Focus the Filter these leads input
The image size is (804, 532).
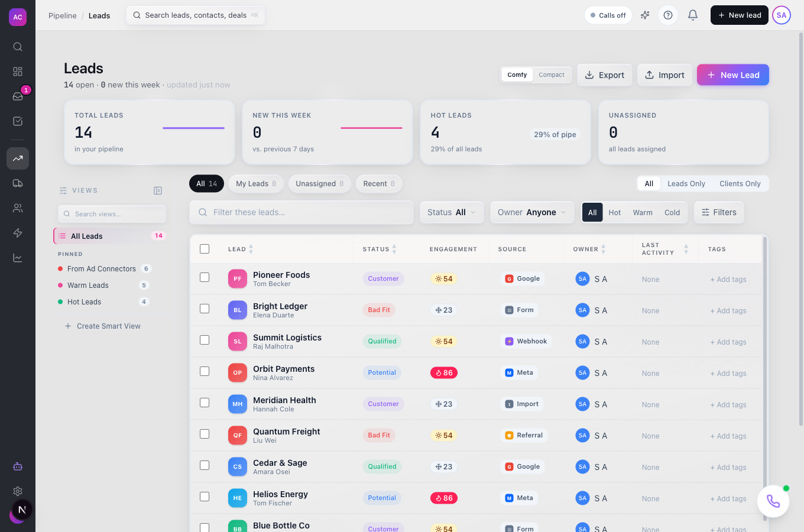click(x=301, y=212)
